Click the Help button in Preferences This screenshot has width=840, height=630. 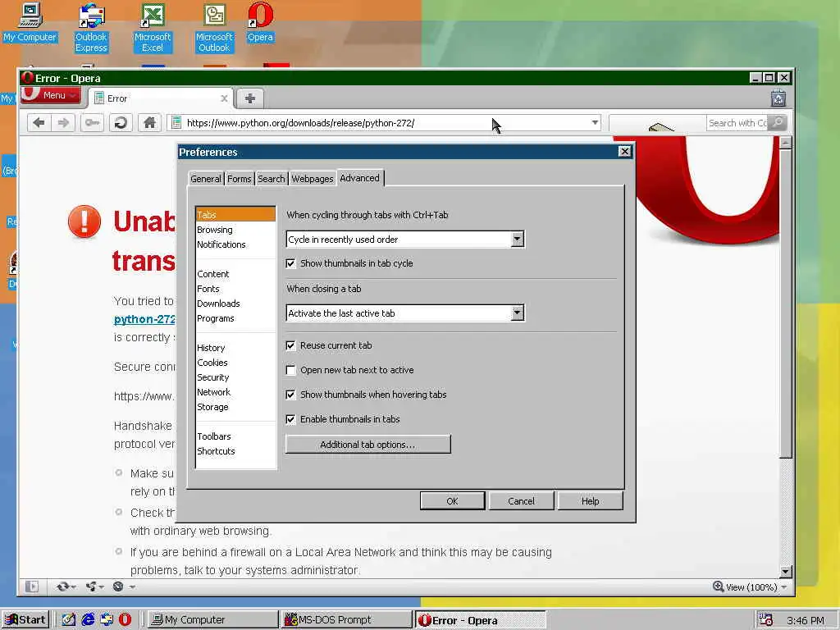pos(591,501)
